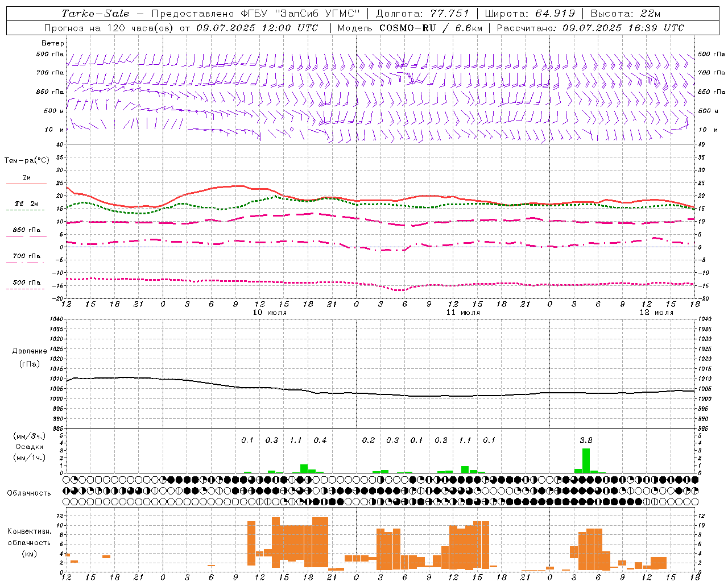Click the Осадки precipitation label
Screen dimensions: 728x582
30,447
